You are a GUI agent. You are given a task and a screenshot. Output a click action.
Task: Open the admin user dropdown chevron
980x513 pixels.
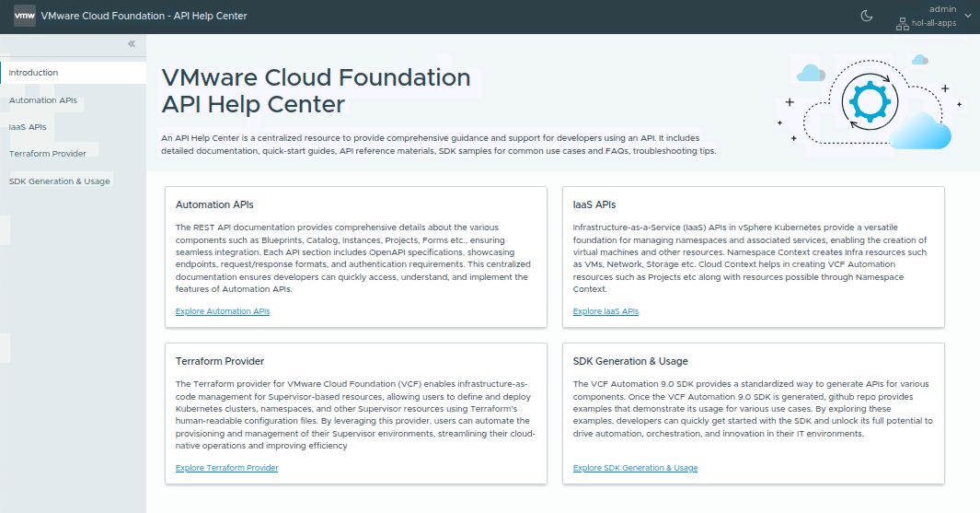(968, 16)
